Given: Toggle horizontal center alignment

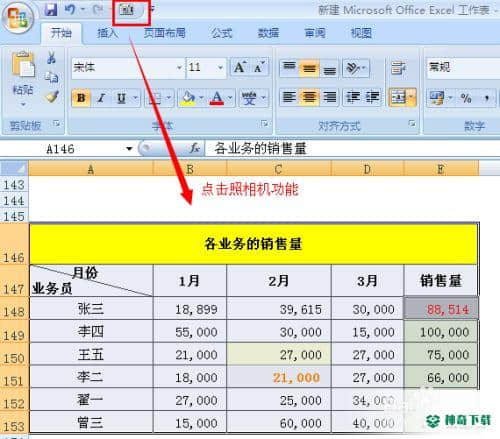Looking at the screenshot, I should tap(309, 97).
